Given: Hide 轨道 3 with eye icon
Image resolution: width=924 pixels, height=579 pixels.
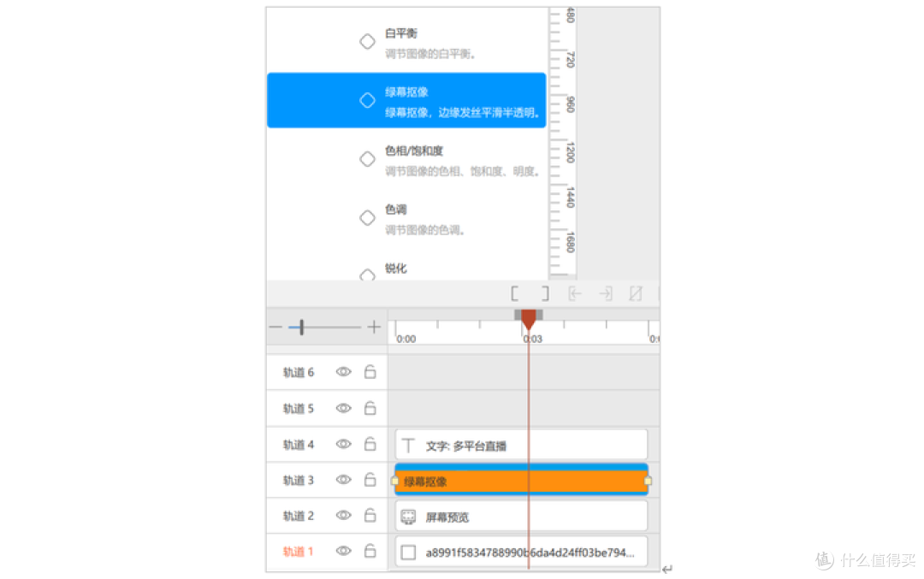Looking at the screenshot, I should [x=344, y=480].
